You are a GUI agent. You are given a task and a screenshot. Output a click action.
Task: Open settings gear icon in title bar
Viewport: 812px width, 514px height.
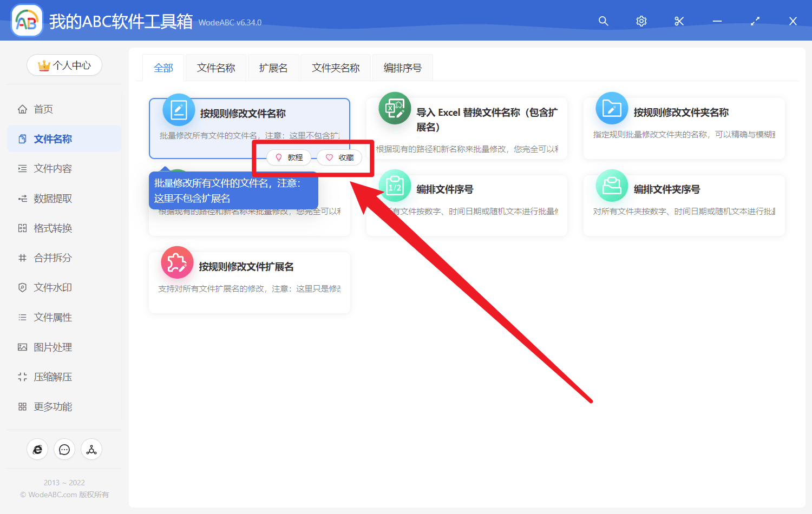click(x=641, y=21)
